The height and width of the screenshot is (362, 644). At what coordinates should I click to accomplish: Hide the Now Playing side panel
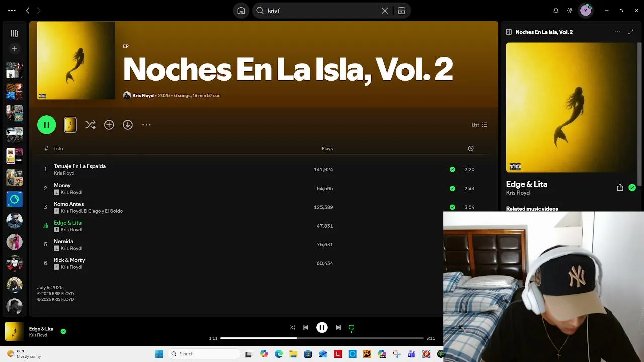509,32
